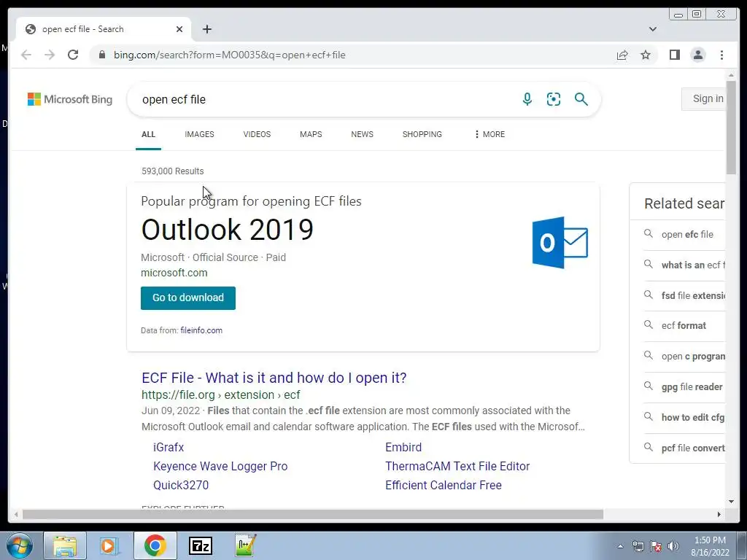The height and width of the screenshot is (560, 747).
Task: Open 7-Zip from the taskbar
Action: (x=200, y=545)
